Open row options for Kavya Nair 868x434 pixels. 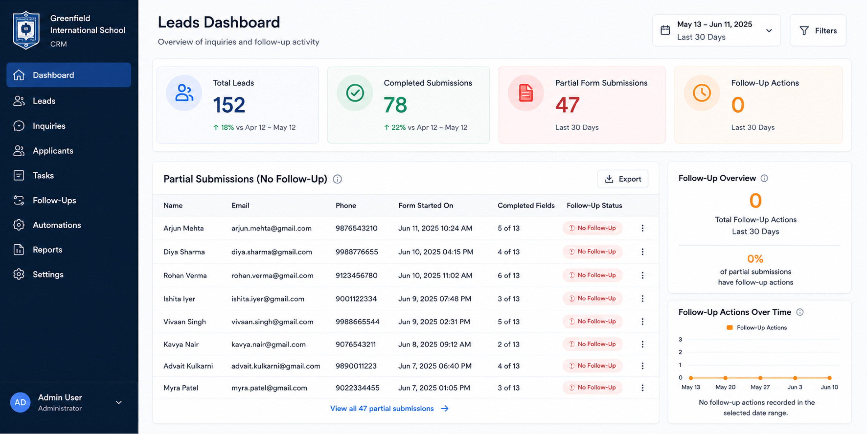pyautogui.click(x=642, y=344)
